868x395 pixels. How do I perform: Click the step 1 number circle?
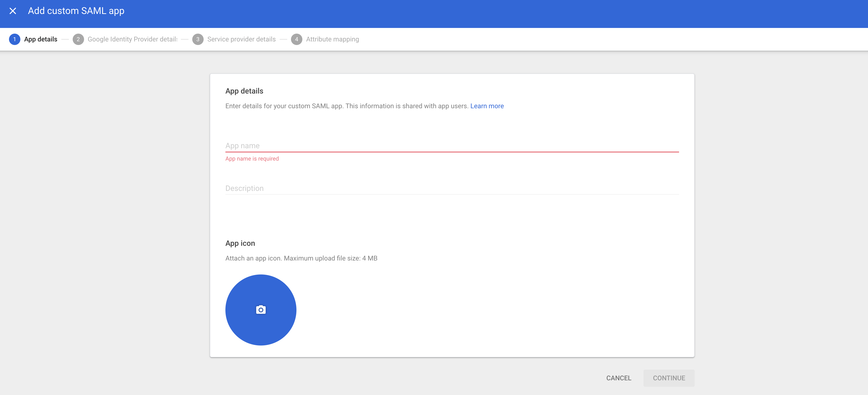click(x=14, y=39)
